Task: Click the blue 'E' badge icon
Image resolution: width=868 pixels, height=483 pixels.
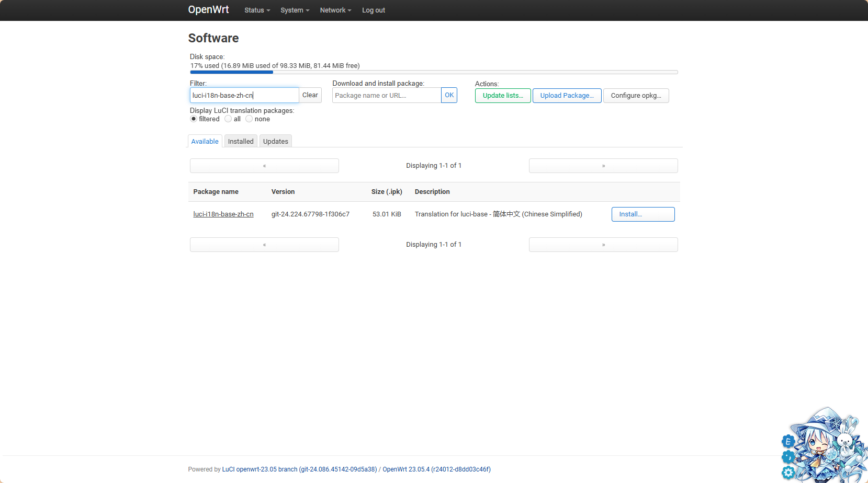Action: pos(788,441)
